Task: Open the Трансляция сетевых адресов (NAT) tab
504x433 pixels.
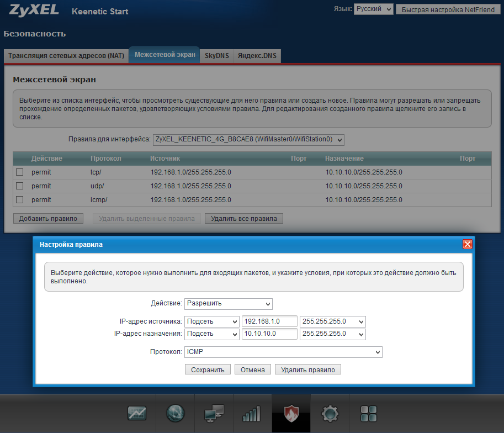Action: point(66,56)
